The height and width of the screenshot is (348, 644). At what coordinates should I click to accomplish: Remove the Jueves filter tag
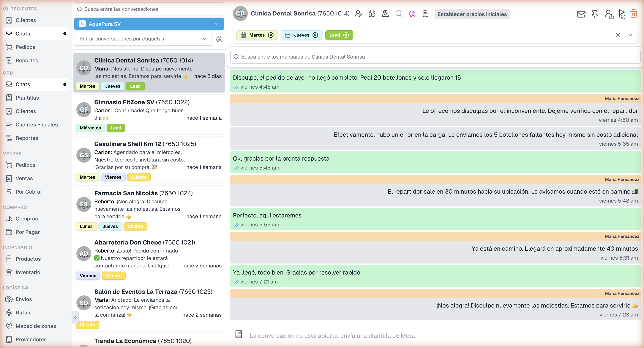click(315, 35)
